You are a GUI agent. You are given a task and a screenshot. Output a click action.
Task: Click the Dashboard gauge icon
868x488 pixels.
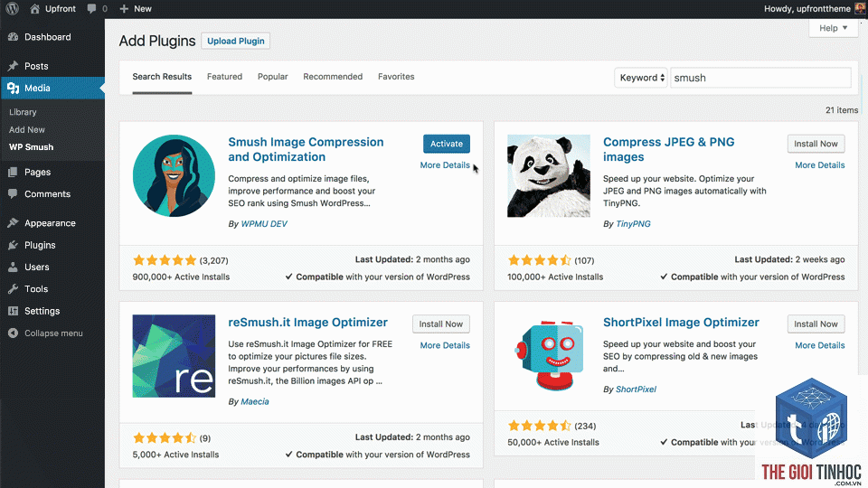[x=13, y=37]
